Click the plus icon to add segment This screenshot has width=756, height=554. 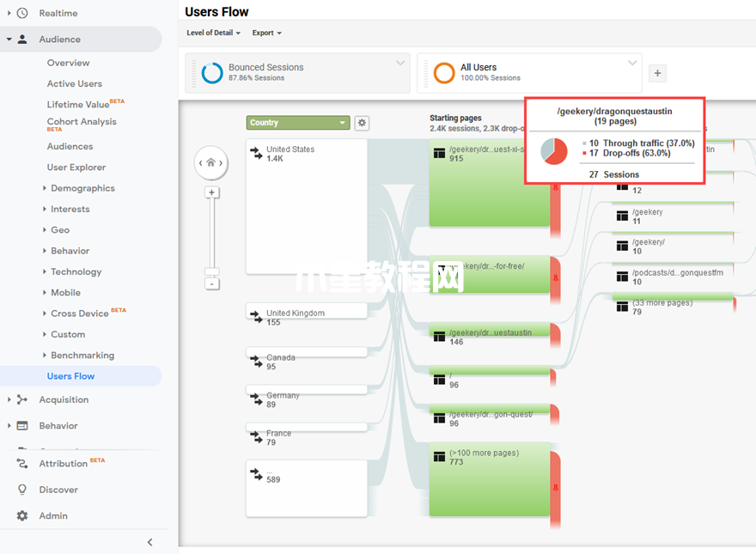(657, 73)
